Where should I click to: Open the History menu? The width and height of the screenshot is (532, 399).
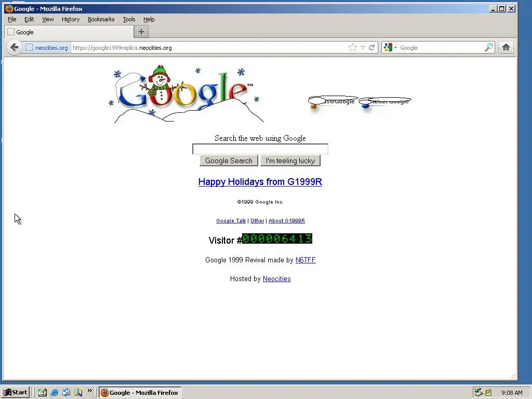click(x=71, y=19)
